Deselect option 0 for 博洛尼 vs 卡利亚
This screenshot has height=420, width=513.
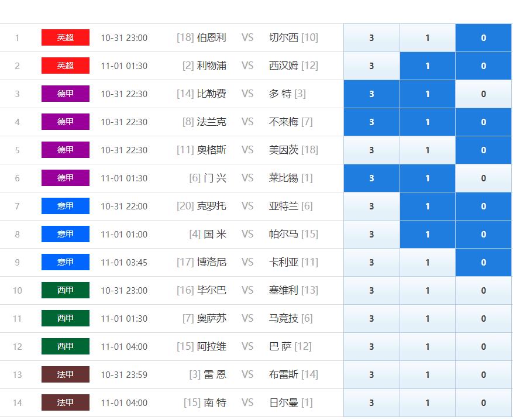tap(483, 263)
